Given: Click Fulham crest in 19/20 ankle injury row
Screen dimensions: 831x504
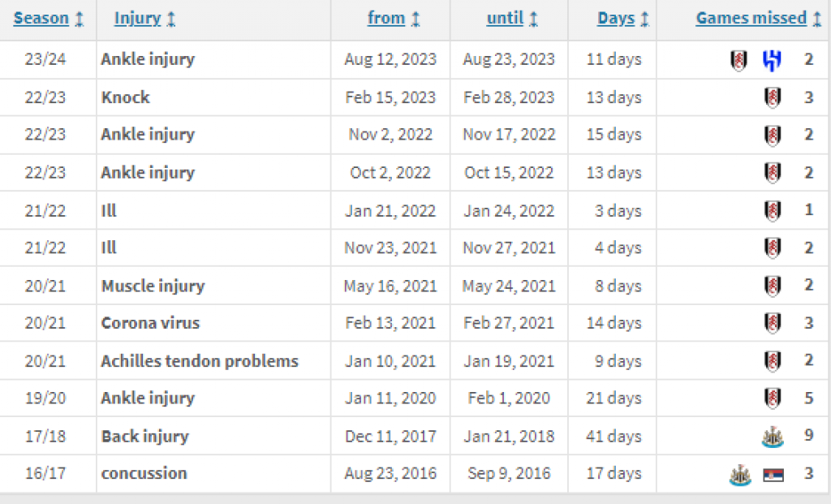Looking at the screenshot, I should [x=773, y=398].
